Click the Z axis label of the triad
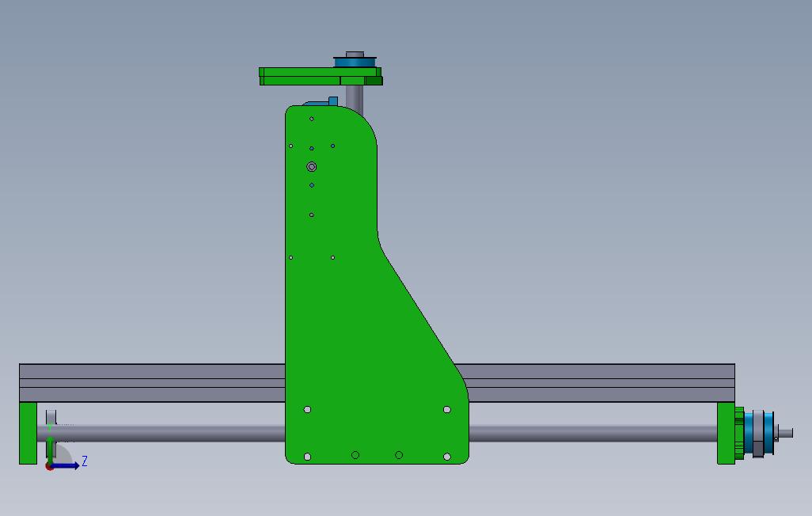 (85, 461)
